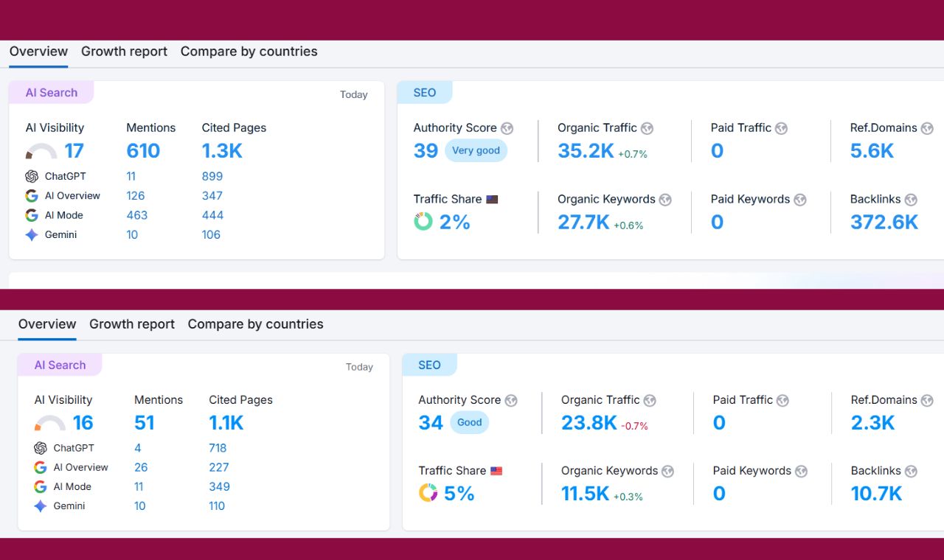Click globe icon next to Authority Score, bottom panel
944x560 pixels.
pyautogui.click(x=510, y=401)
